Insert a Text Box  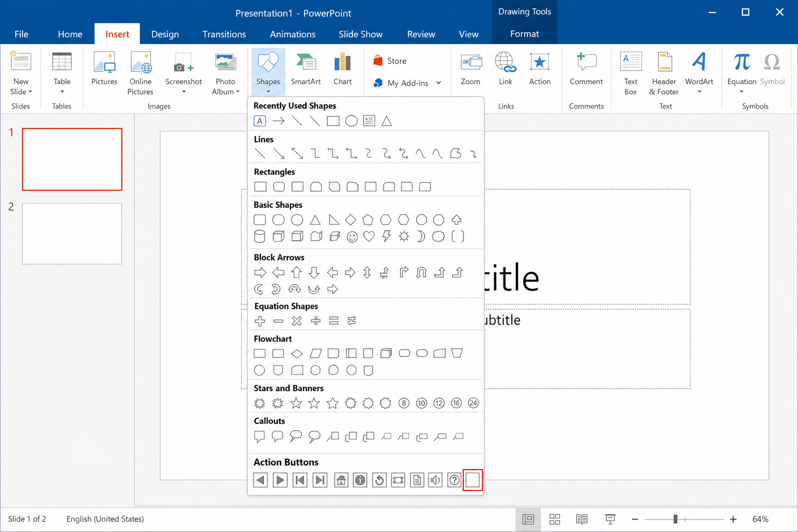click(631, 73)
